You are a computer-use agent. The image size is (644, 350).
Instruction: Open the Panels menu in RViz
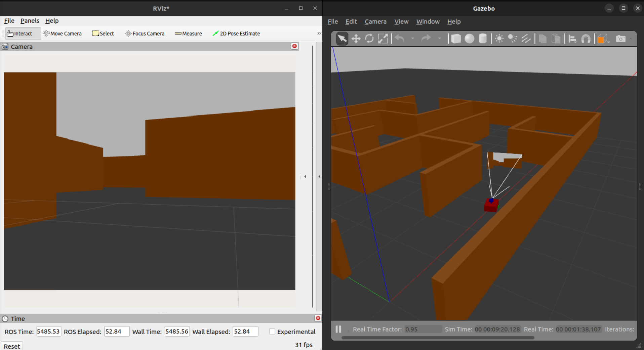pyautogui.click(x=30, y=21)
